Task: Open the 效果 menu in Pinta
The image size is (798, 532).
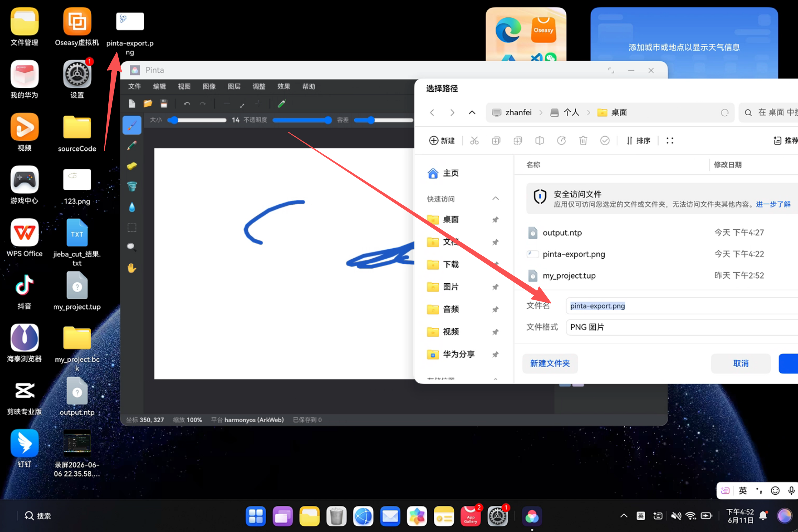Action: 284,86
